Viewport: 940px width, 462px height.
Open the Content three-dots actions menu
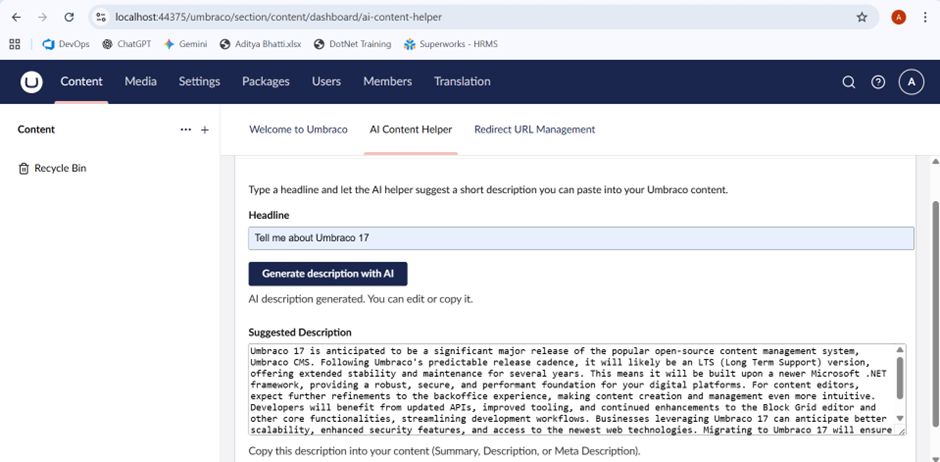click(x=185, y=130)
